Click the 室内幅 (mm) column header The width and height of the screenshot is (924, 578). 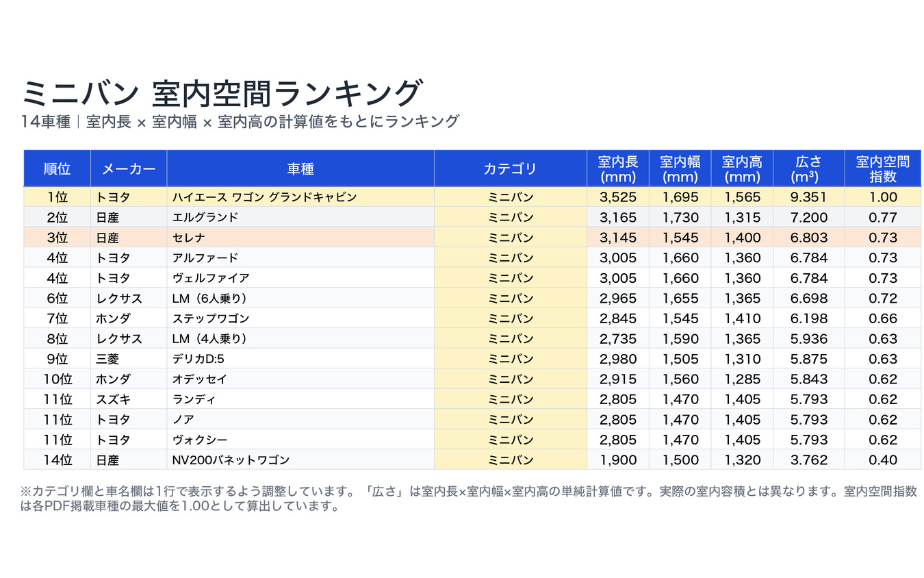(x=680, y=168)
